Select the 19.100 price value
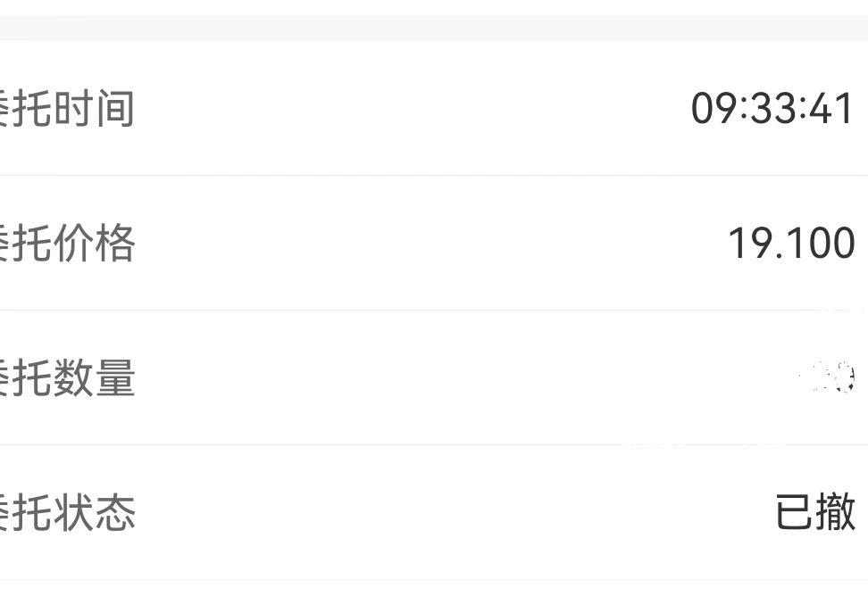 click(x=791, y=244)
